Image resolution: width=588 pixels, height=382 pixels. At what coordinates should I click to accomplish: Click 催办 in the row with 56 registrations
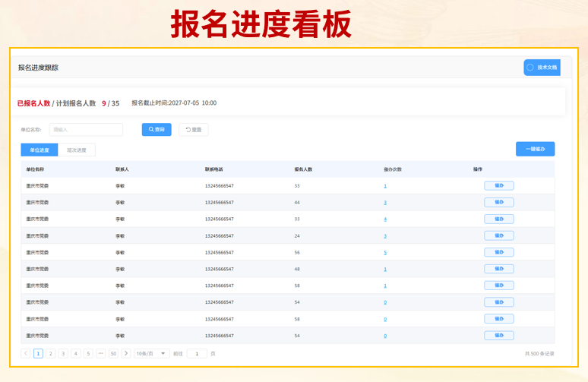(x=499, y=252)
